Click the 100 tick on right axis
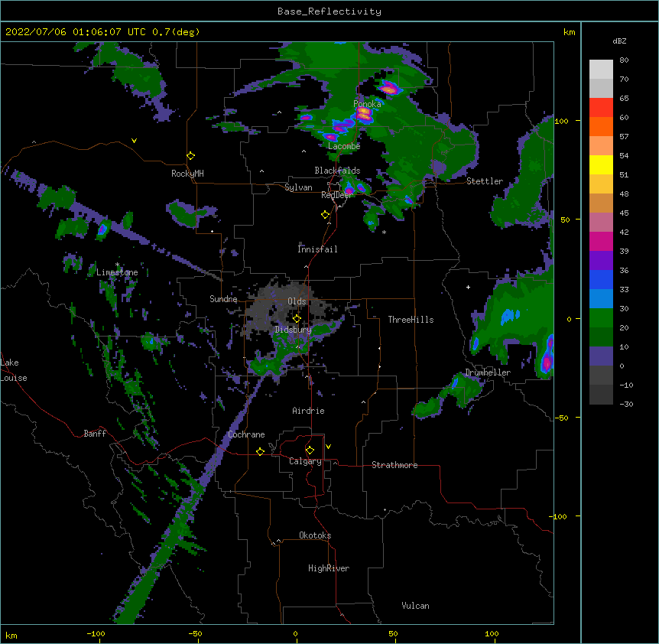The image size is (659, 644). [x=561, y=121]
